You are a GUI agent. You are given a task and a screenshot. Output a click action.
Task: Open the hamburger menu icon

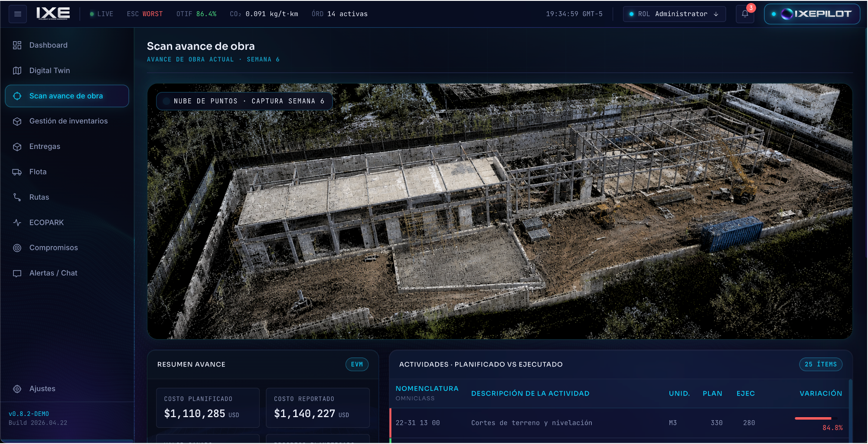(x=18, y=14)
